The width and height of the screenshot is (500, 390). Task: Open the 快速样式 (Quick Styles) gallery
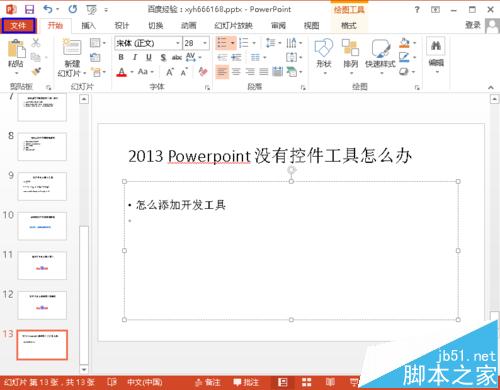tap(380, 56)
